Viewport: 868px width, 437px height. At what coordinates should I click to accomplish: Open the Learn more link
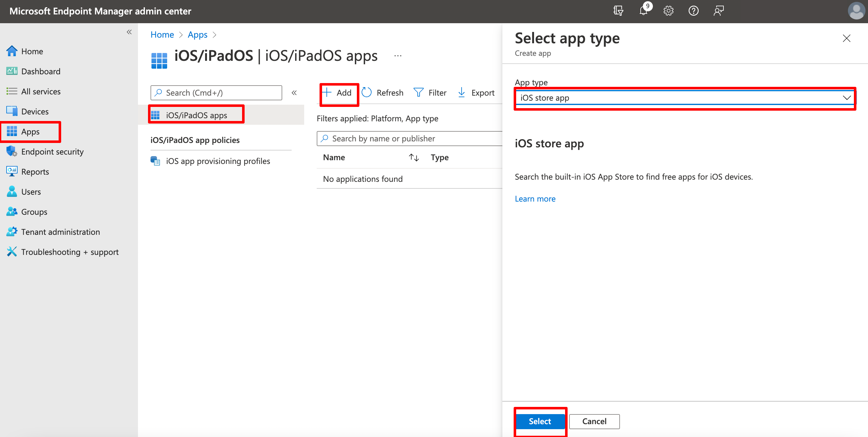(x=535, y=199)
